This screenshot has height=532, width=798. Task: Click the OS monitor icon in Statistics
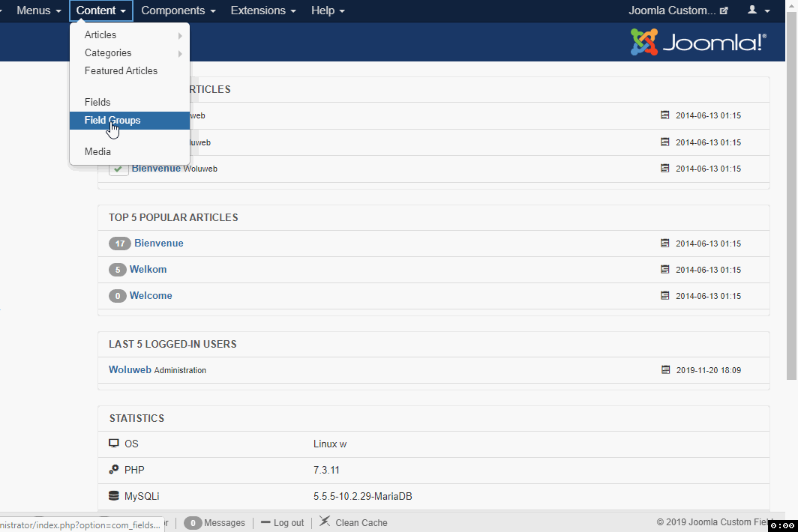pyautogui.click(x=114, y=444)
